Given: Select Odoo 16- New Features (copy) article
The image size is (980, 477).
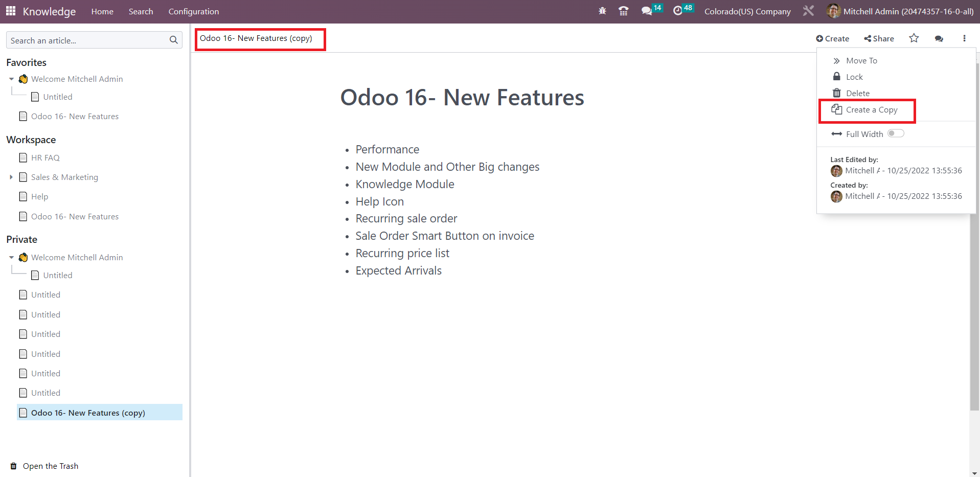Looking at the screenshot, I should tap(100, 413).
